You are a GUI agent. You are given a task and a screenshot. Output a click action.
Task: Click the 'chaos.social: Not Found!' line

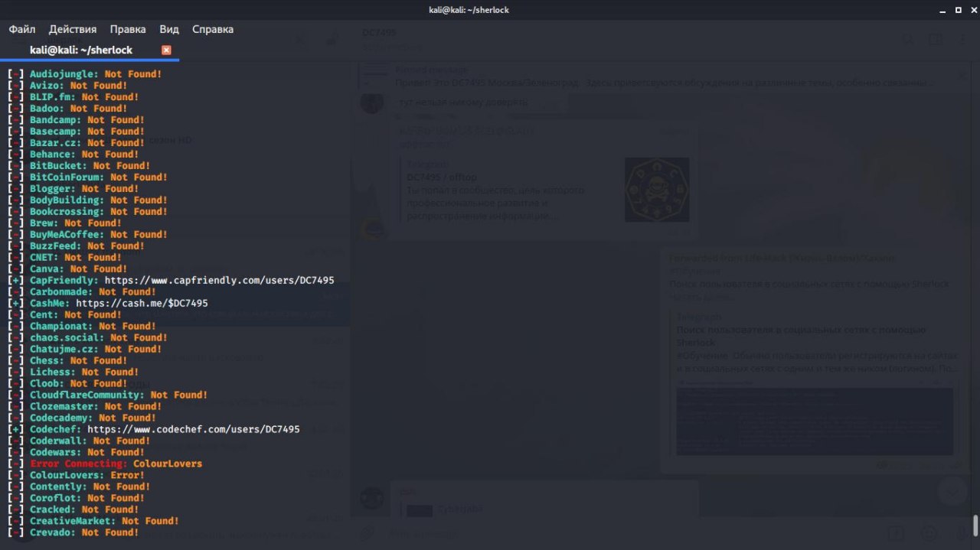tap(88, 337)
